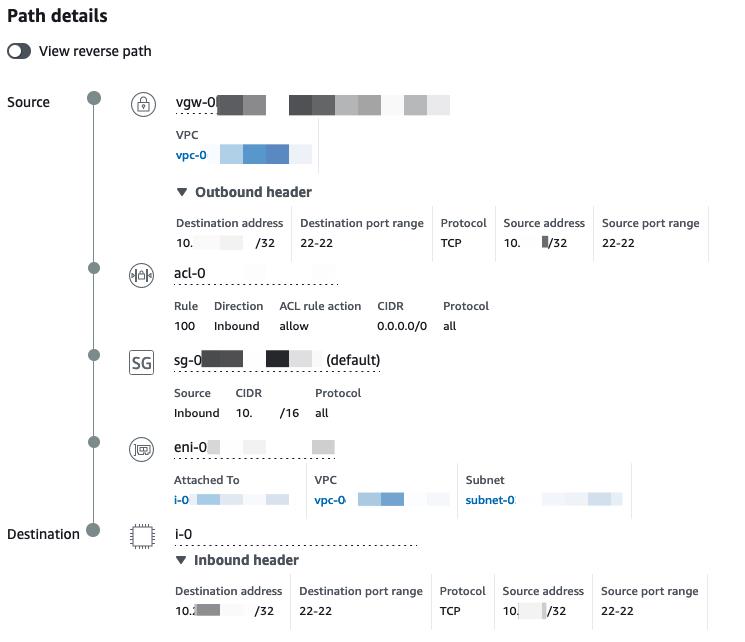Screen dimensions: 745x642
Task: Open the subnet-0 link
Action: coord(490,500)
